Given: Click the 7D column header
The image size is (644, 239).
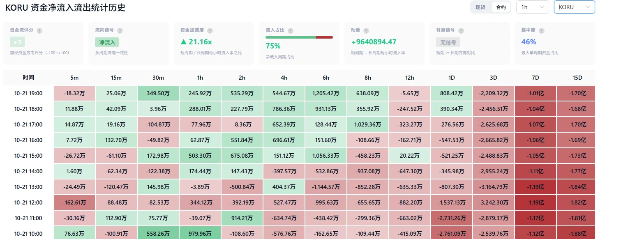Looking at the screenshot, I should pos(536,78).
